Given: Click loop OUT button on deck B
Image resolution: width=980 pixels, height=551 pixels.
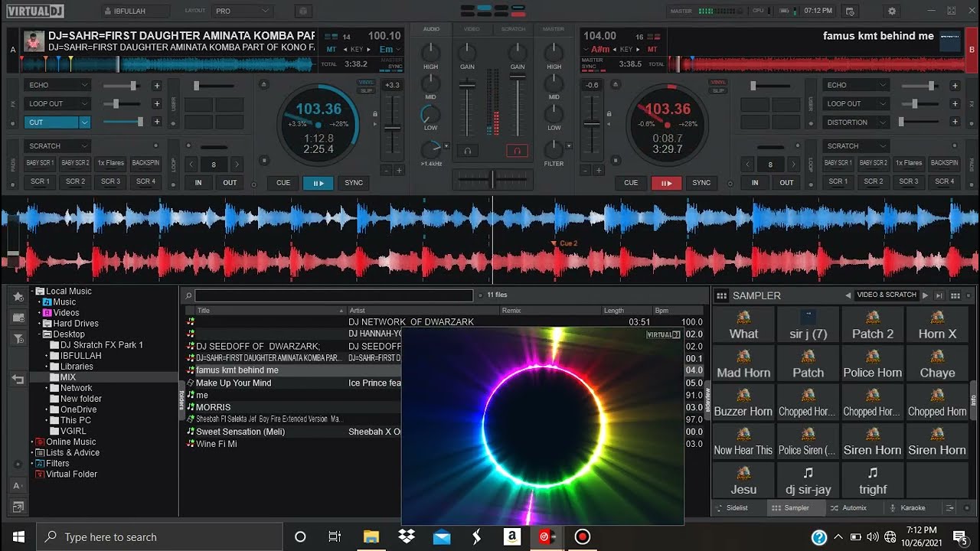Looking at the screenshot, I should 786,183.
